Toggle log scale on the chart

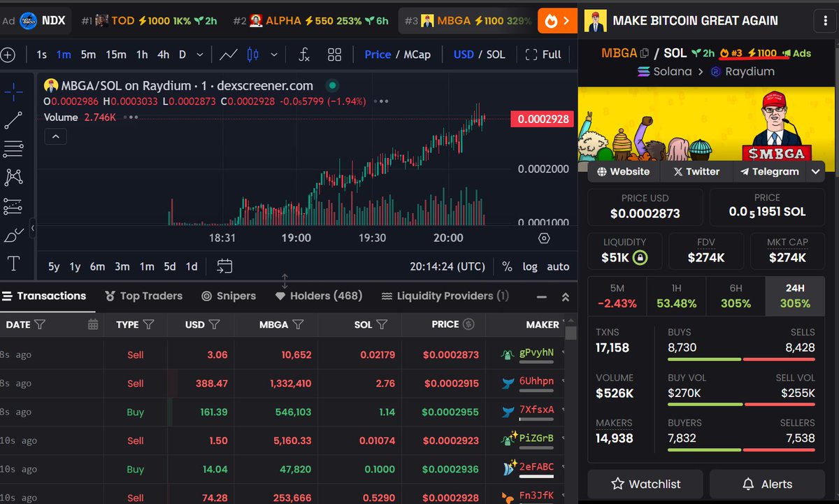[x=530, y=266]
